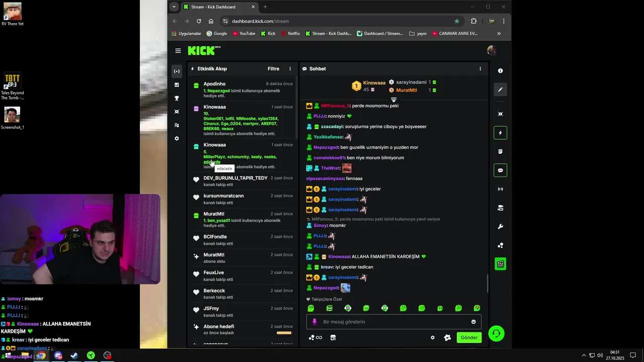
Task: Open the Kick hamburger menu
Action: pos(178,51)
